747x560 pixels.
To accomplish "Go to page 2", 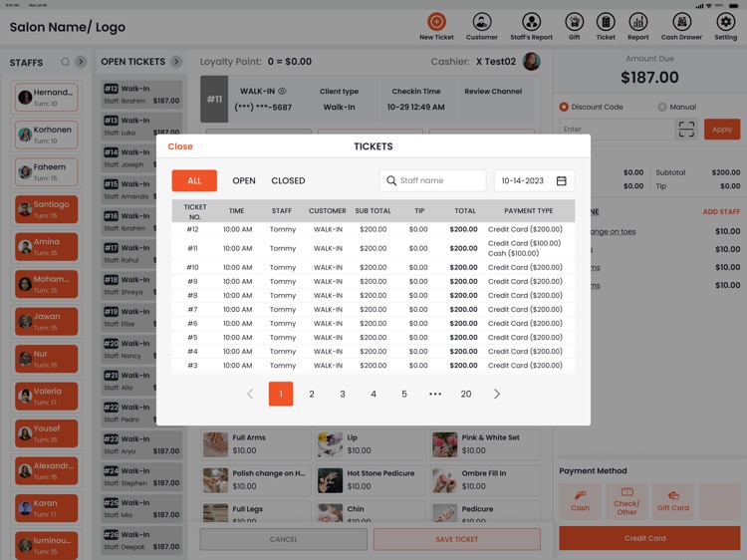I will click(x=312, y=394).
